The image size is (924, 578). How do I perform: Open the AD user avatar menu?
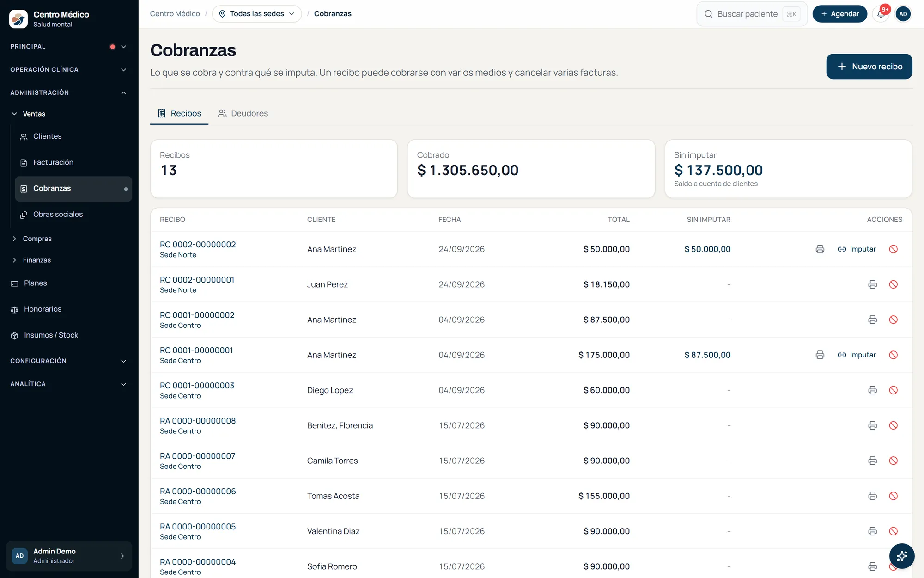(x=903, y=14)
